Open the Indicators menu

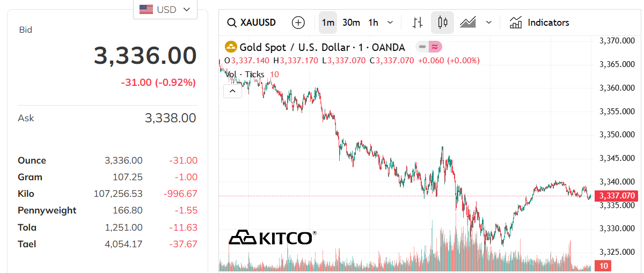click(x=539, y=23)
